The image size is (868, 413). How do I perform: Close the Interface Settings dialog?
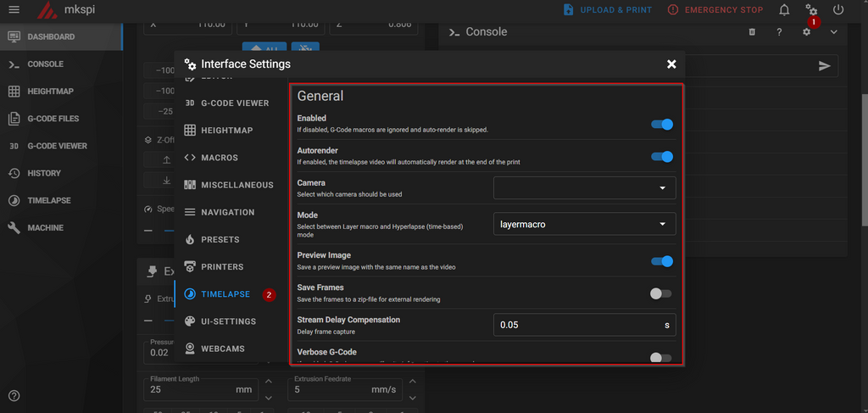point(671,64)
